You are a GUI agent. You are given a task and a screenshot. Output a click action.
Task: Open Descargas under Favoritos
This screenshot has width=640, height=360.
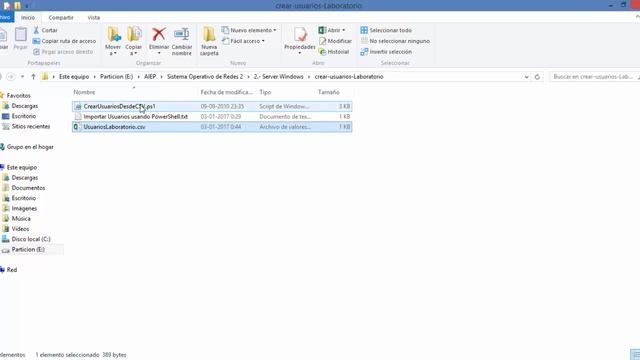click(x=24, y=106)
